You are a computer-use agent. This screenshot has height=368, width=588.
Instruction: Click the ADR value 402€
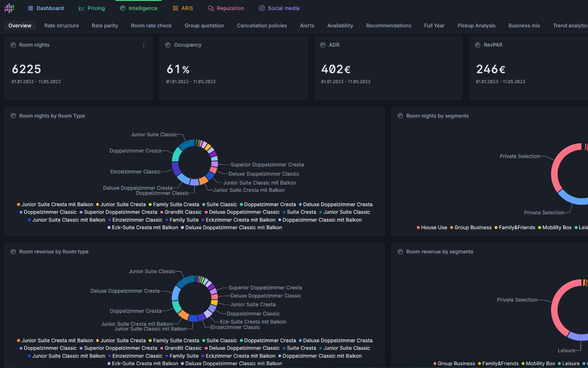[x=336, y=69]
